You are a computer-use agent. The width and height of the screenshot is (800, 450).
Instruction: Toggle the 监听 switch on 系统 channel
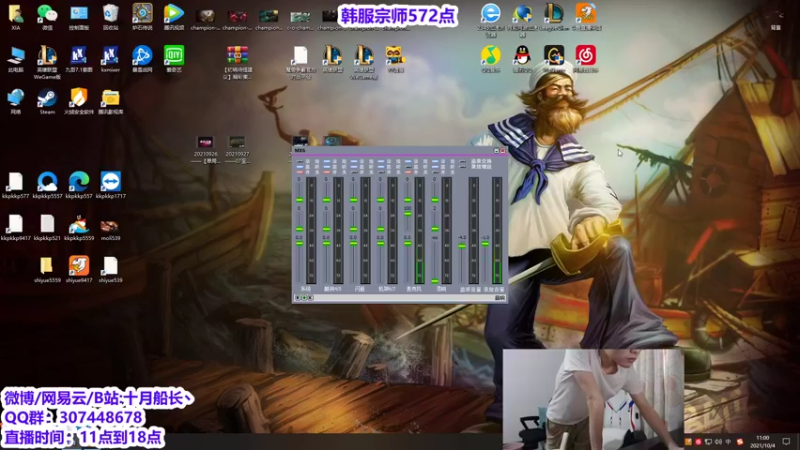[300, 167]
